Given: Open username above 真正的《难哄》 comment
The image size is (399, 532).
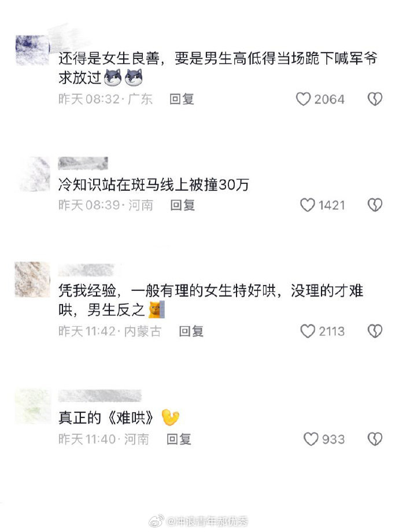Looking at the screenshot, I should pyautogui.click(x=99, y=396).
